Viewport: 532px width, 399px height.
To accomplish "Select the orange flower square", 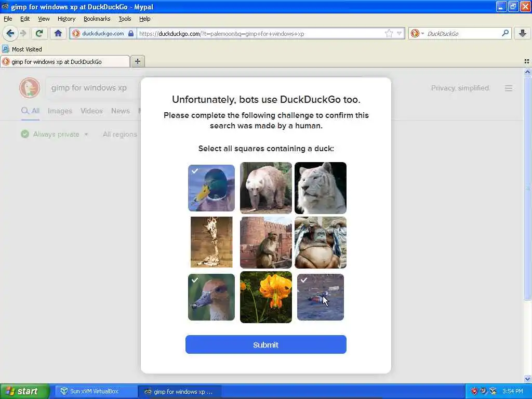I will (x=266, y=297).
